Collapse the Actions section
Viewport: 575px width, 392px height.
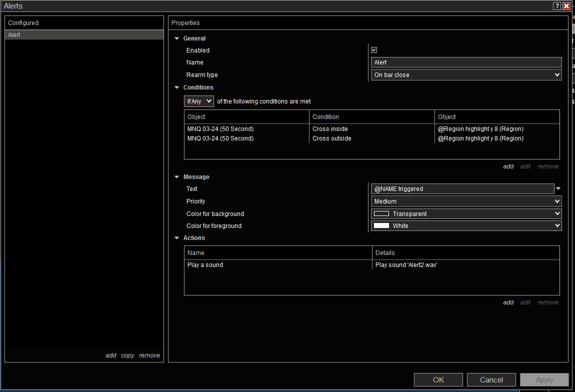pyautogui.click(x=176, y=238)
